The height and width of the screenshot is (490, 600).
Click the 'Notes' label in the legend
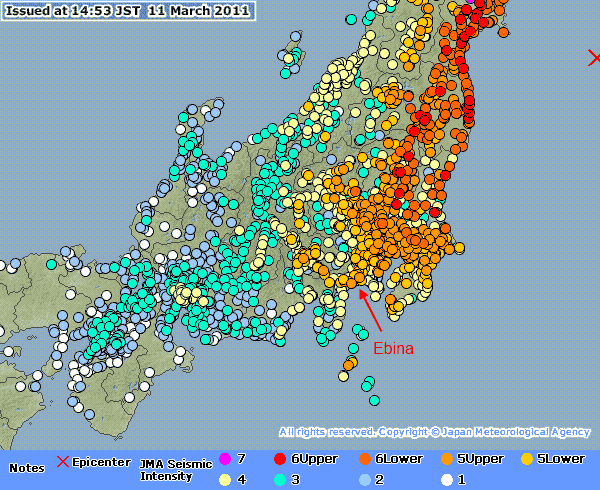tap(27, 468)
